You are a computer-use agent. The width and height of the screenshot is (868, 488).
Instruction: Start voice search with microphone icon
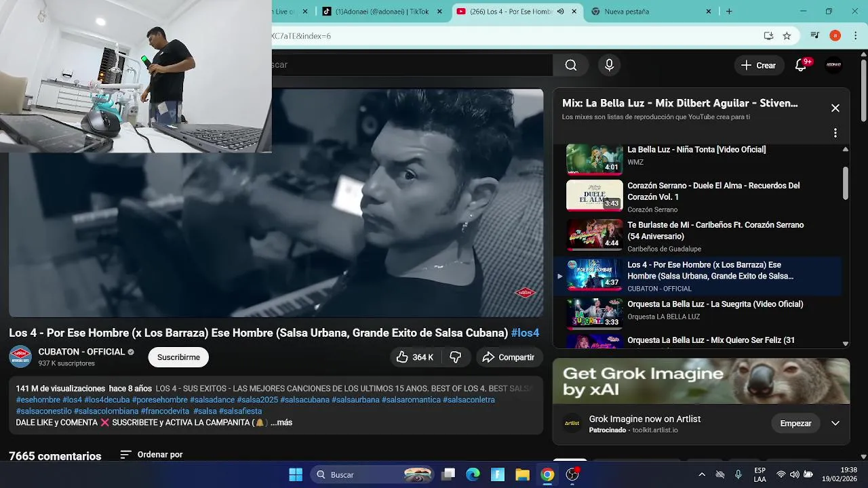[609, 65]
